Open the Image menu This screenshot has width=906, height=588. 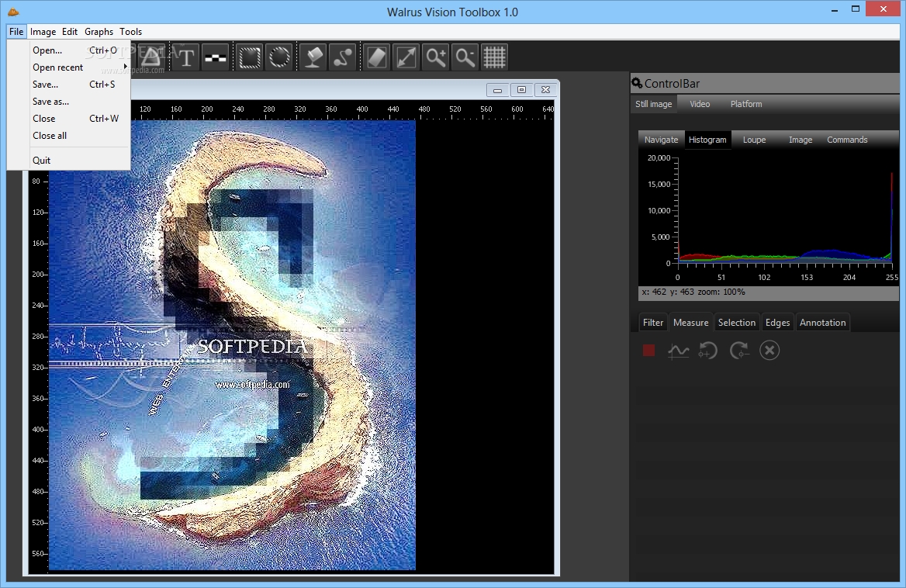(x=43, y=32)
